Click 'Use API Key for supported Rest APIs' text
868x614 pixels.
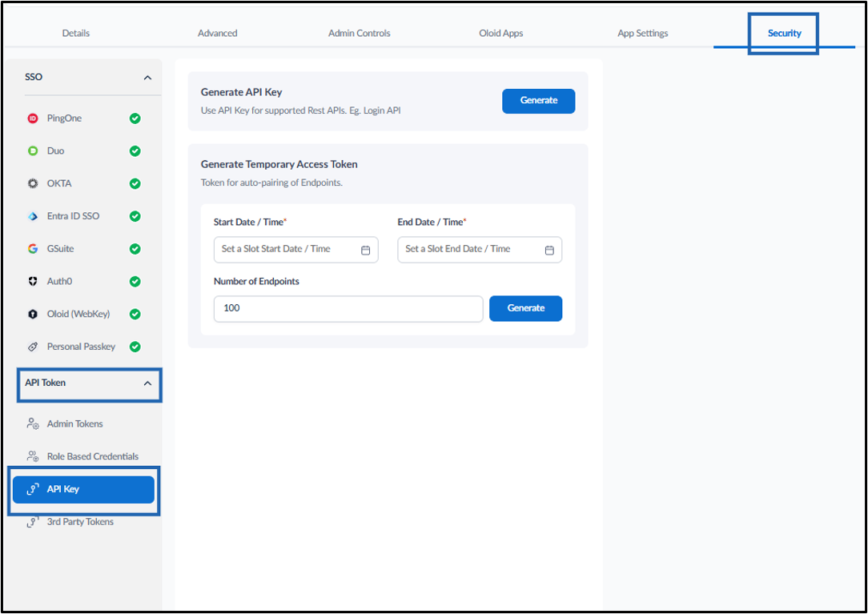tap(274, 110)
